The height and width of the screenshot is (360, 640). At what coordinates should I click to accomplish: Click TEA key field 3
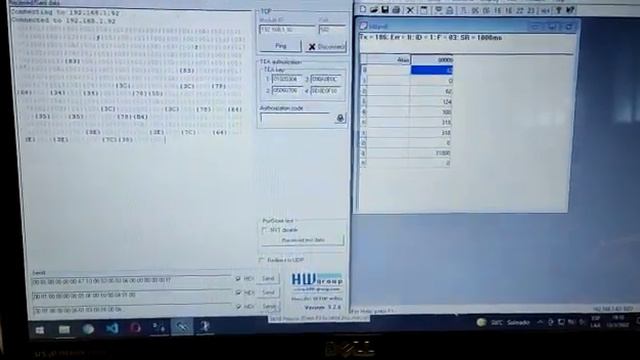[x=326, y=79]
